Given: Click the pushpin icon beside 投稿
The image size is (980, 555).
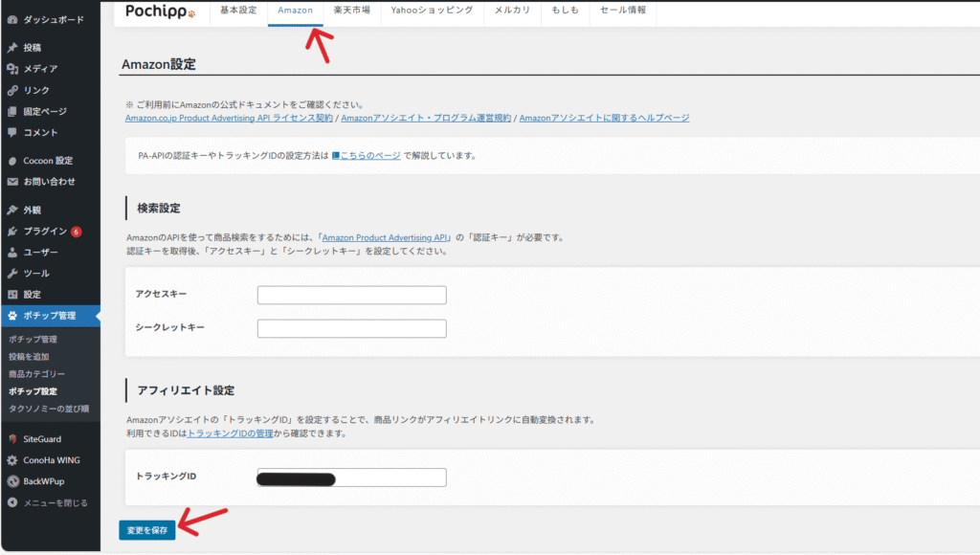Looking at the screenshot, I should click(12, 48).
